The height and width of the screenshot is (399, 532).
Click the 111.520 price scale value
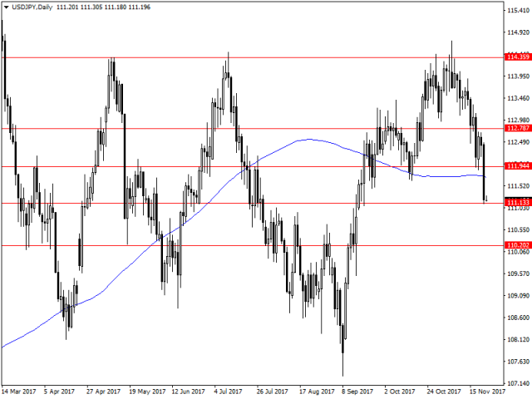[518, 186]
